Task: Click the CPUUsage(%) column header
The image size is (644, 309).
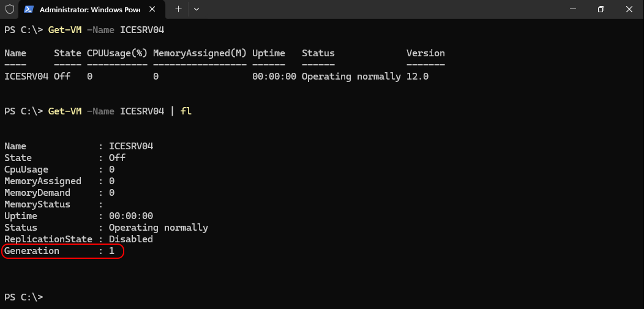Action: click(x=117, y=53)
